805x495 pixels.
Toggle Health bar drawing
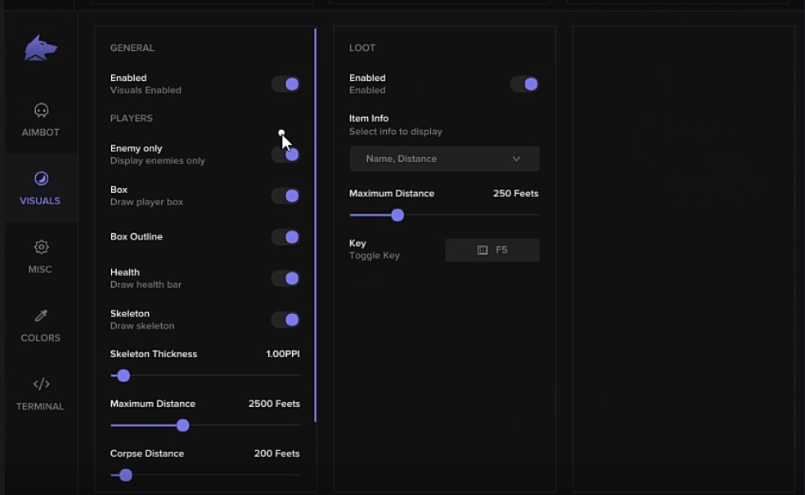coord(286,278)
